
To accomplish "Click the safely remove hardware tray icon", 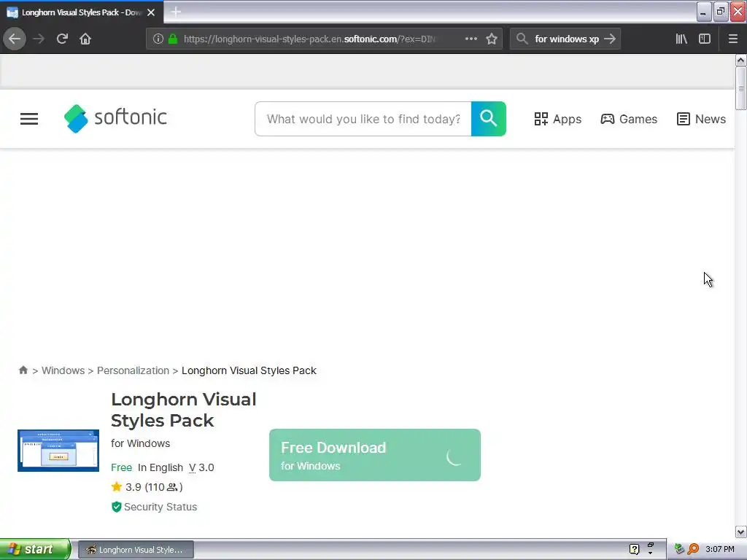I will [x=679, y=549].
